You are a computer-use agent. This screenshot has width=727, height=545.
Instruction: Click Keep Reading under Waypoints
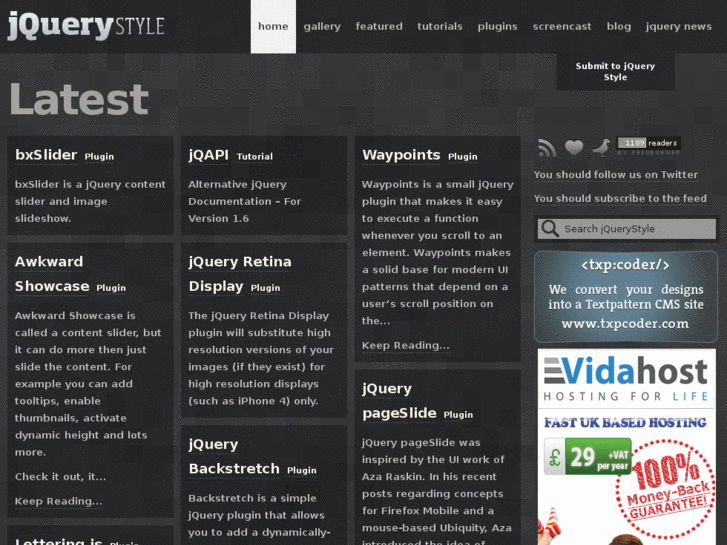pyautogui.click(x=406, y=346)
